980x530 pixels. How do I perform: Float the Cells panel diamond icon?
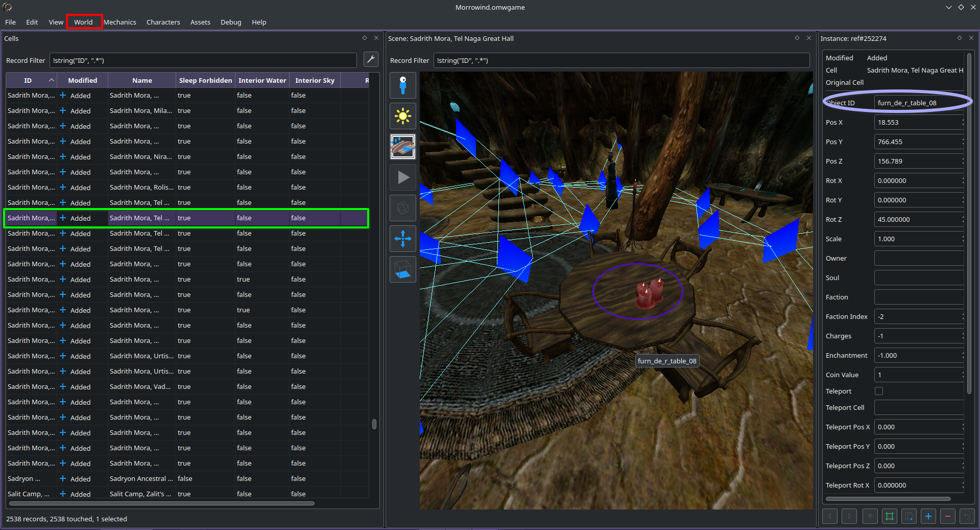tap(365, 38)
